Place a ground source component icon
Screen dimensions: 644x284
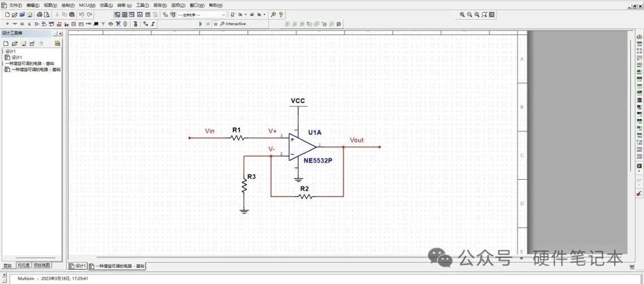[x=7, y=24]
